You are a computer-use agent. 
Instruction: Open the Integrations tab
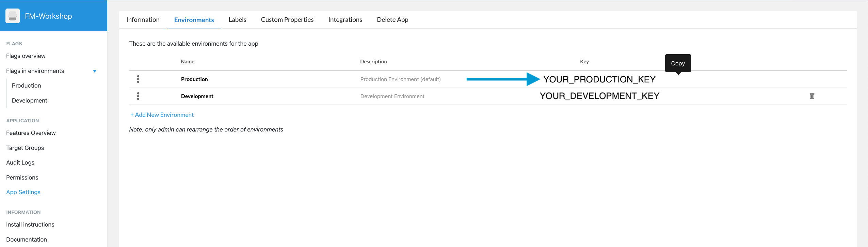coord(345,20)
